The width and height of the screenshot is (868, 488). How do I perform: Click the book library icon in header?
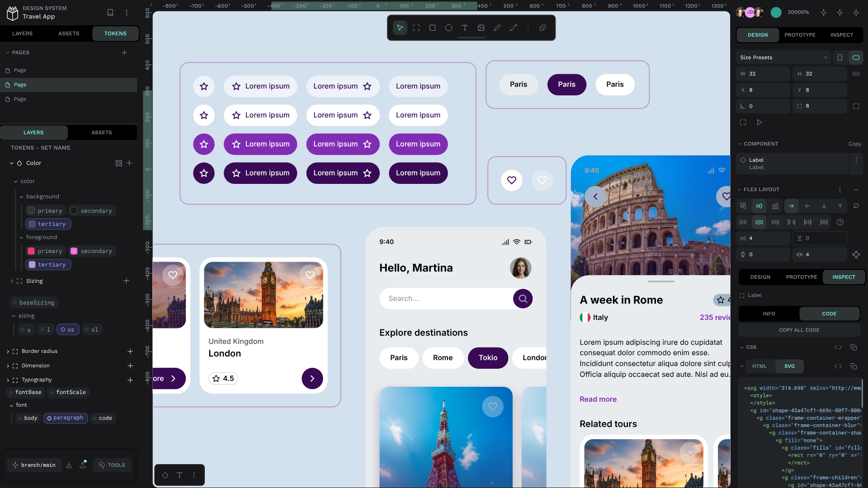pos(110,13)
